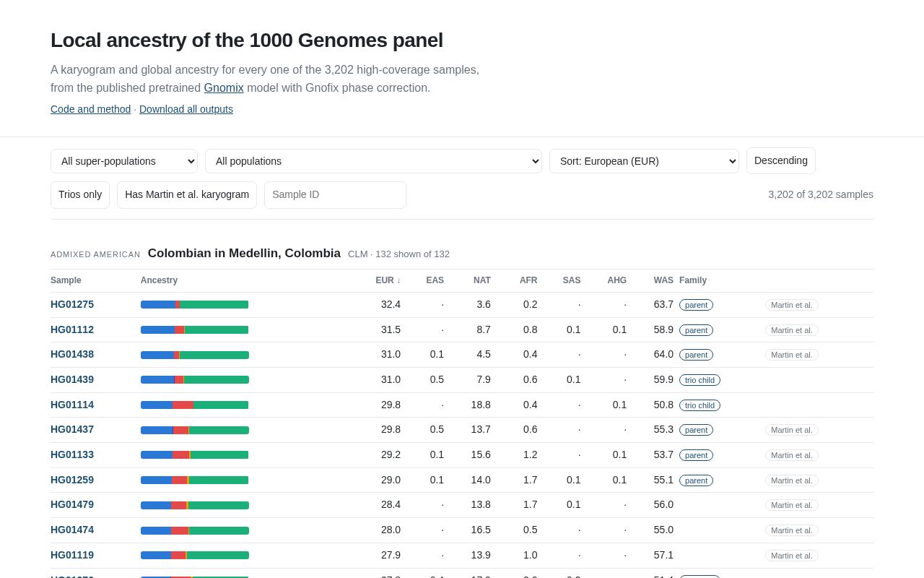Click the Martin et al. tag for HG01112
Screen dimensions: 924x578
pyautogui.click(x=792, y=330)
